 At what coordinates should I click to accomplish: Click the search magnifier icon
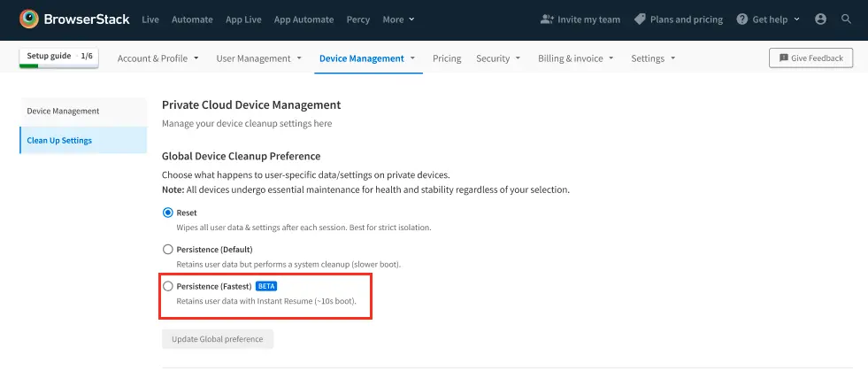846,19
